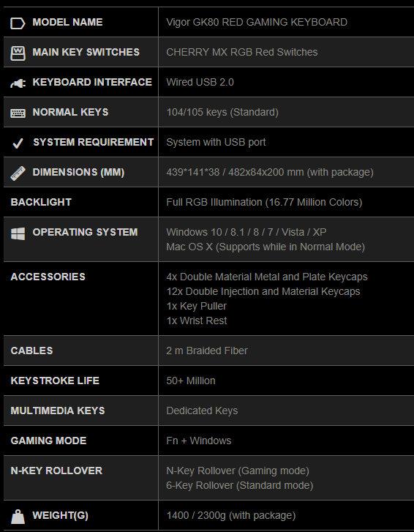
Task: Click the BACKLIGHT row label
Action: point(41,202)
